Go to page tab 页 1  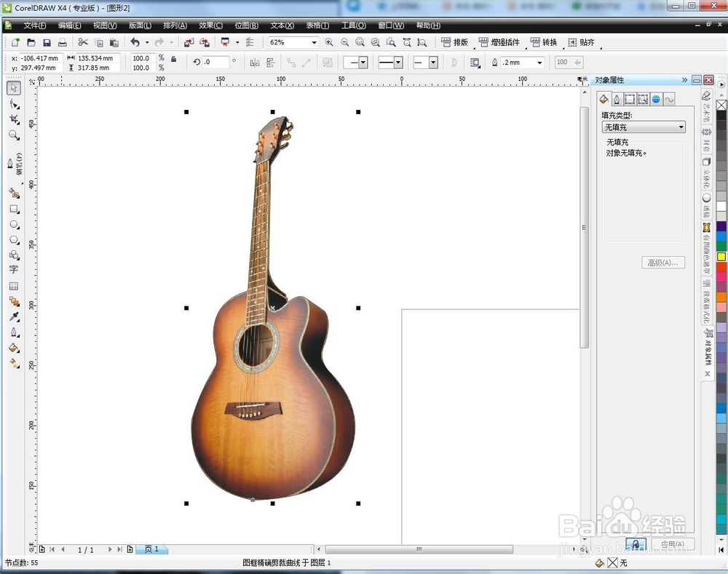tap(152, 549)
